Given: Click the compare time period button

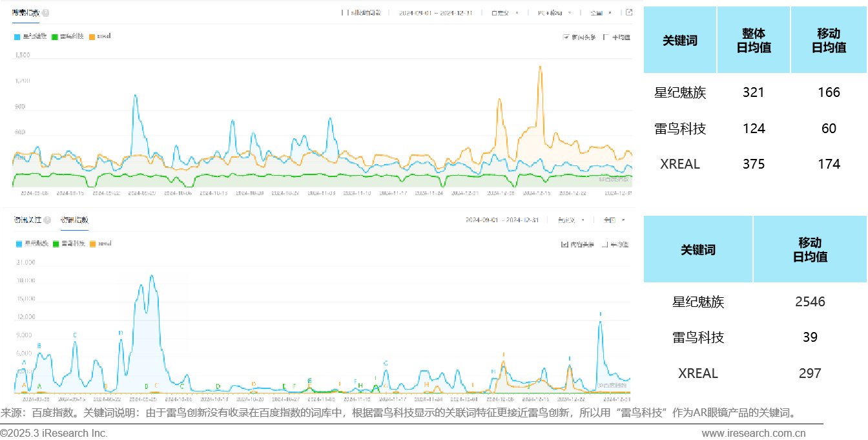Looking at the screenshot, I should [x=361, y=12].
